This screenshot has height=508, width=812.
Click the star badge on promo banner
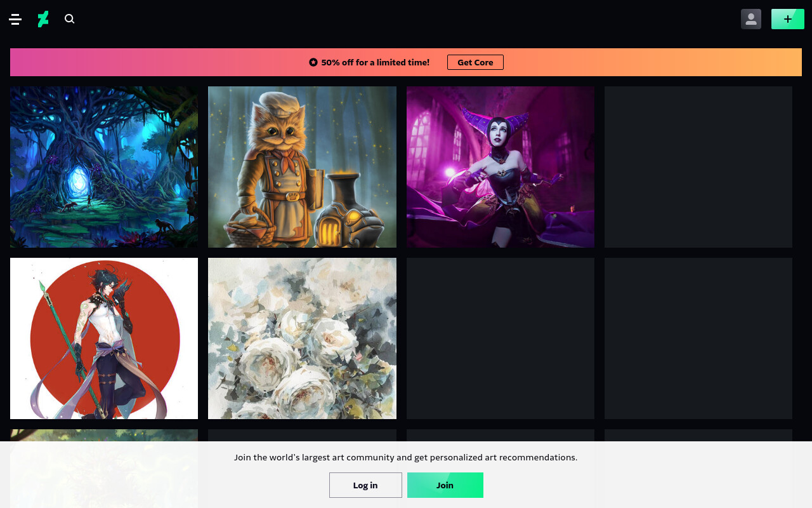313,62
